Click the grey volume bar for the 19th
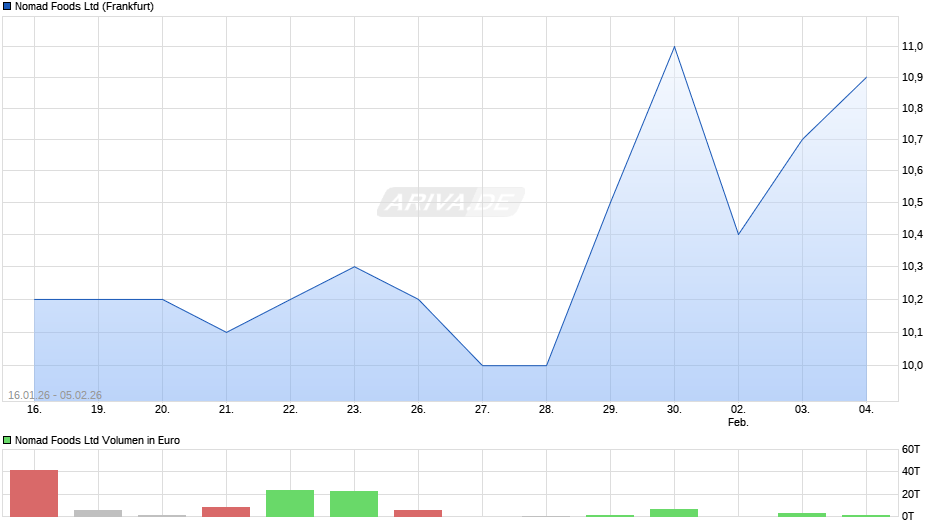940x526 pixels. pos(98,513)
